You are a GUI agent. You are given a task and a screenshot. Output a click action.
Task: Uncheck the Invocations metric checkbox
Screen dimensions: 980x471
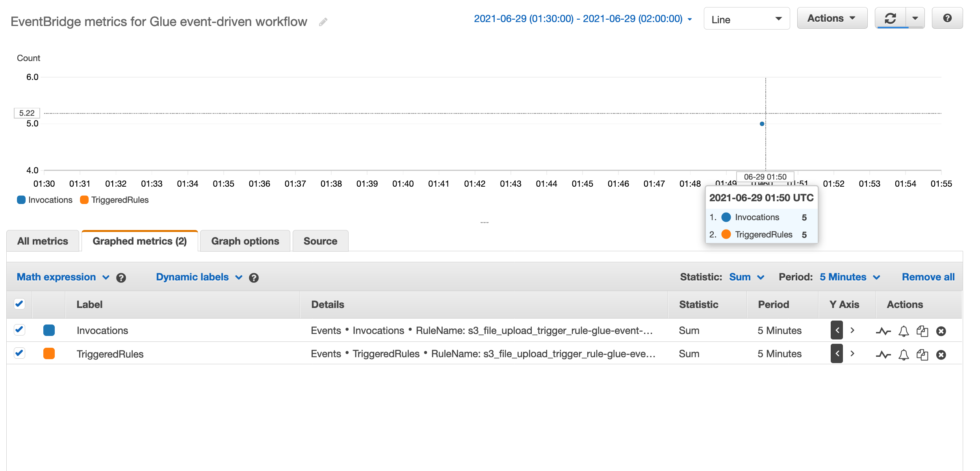pos(19,330)
